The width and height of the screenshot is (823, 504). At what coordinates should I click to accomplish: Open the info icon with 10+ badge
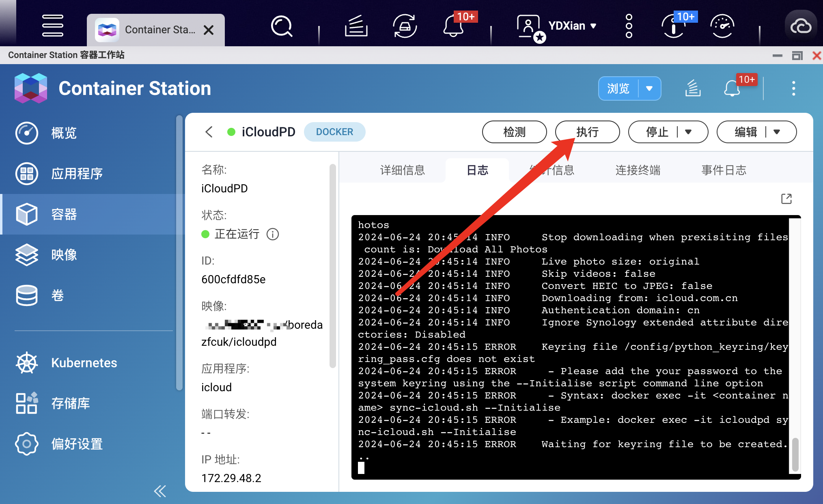[x=674, y=26]
